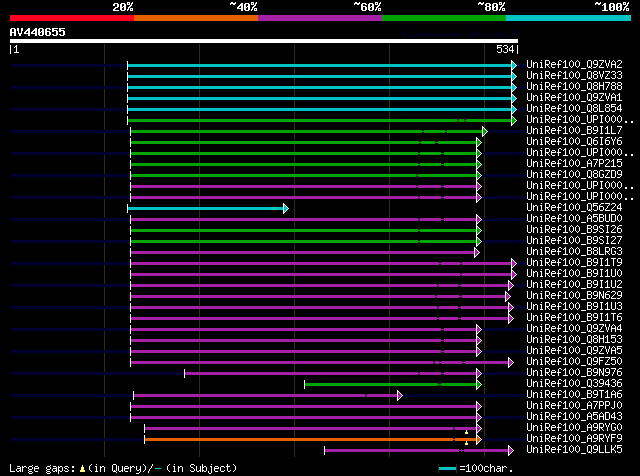Click the red 20% identity legend segment
The image size is (640, 476).
(x=72, y=18)
